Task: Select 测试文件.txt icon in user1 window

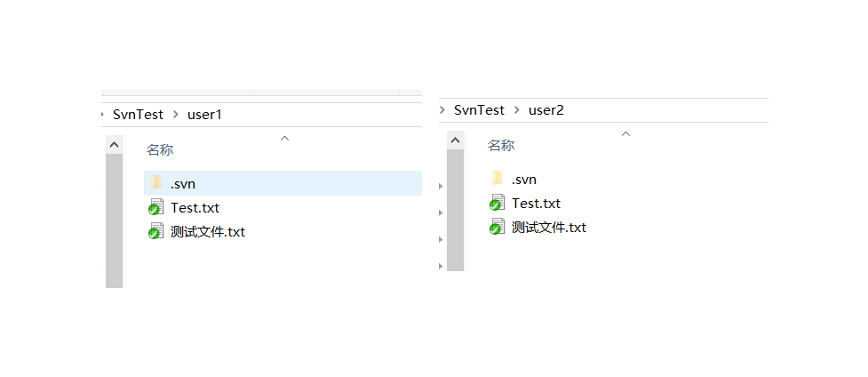Action: click(155, 231)
